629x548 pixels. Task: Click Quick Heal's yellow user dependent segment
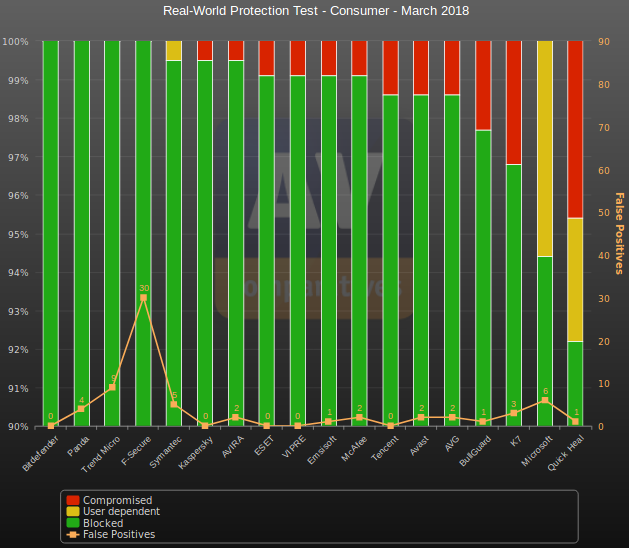[575, 280]
